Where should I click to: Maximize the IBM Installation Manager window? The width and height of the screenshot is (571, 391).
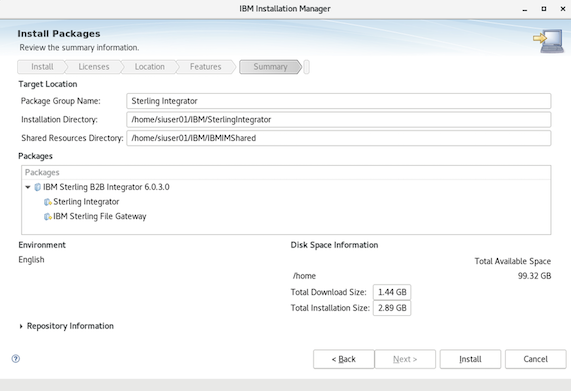544,9
